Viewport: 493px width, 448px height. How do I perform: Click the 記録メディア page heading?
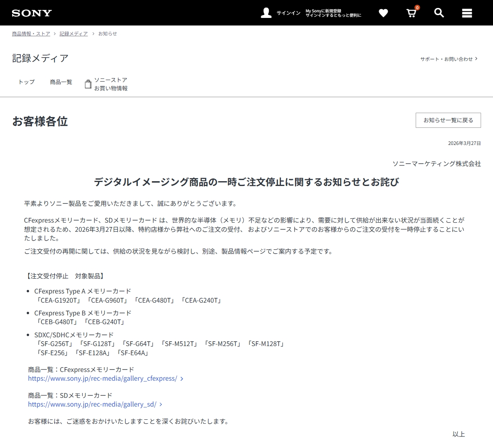click(x=40, y=58)
